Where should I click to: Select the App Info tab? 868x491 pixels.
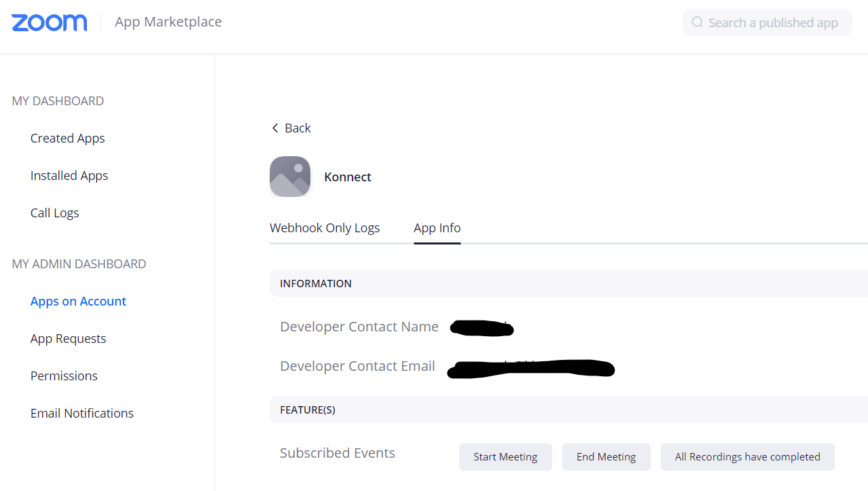[x=437, y=228]
